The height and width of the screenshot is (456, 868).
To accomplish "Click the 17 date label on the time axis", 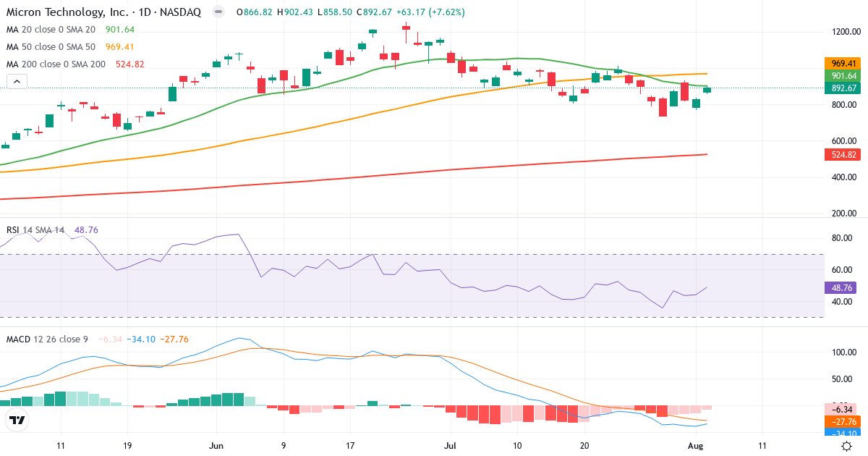I will point(350,446).
